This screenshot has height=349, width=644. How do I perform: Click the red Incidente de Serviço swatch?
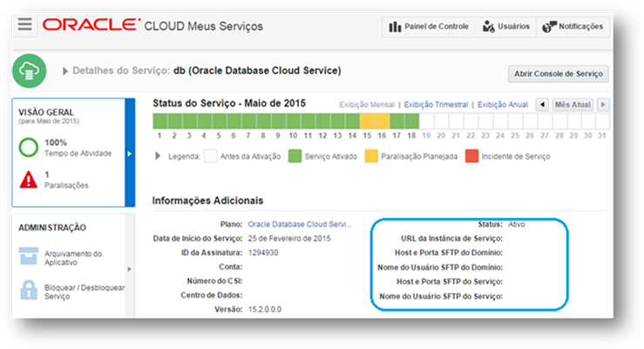click(x=472, y=156)
